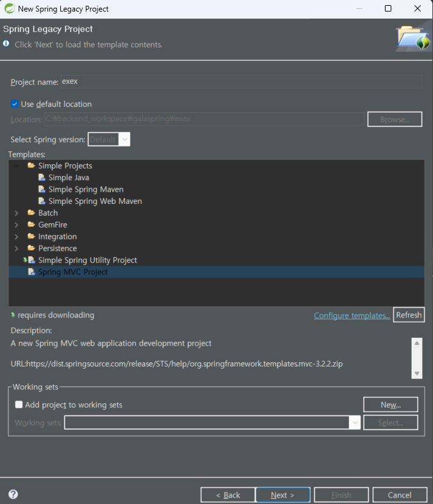The width and height of the screenshot is (433, 504).
Task: Expand the Persistence templates node
Action: click(17, 248)
